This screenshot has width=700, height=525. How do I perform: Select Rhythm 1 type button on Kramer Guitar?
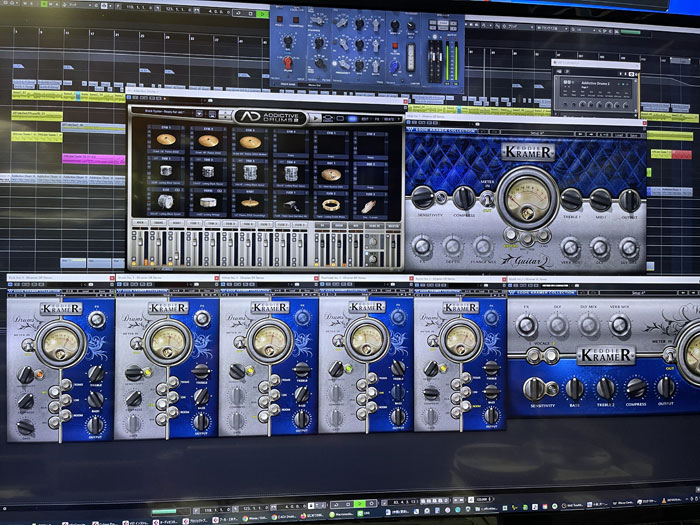coord(510,234)
